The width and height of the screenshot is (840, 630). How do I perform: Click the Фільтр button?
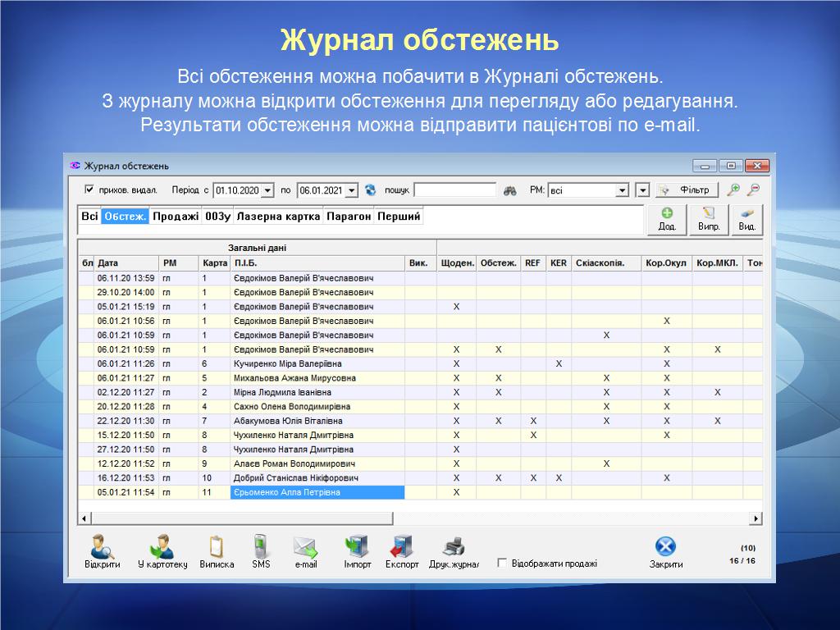(687, 190)
